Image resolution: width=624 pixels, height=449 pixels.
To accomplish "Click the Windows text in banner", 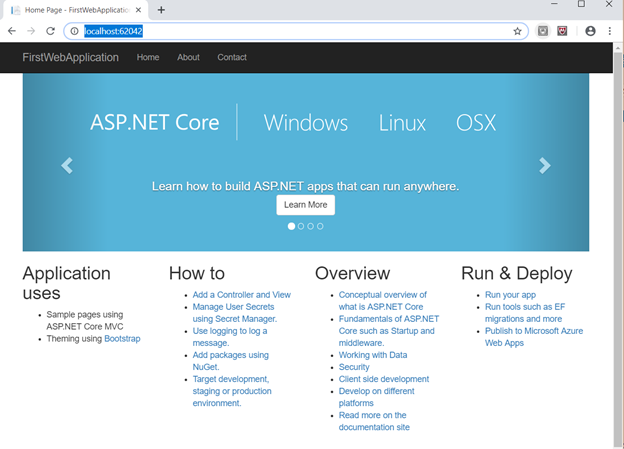I will click(x=306, y=123).
